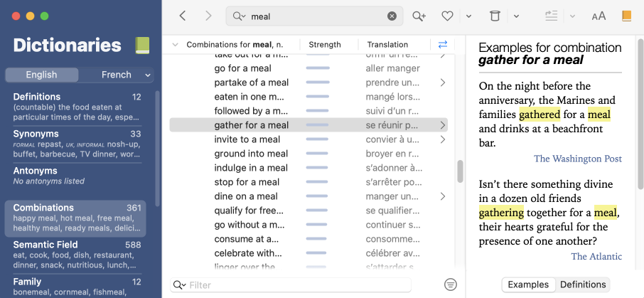Click the new search plus icon
The image size is (644, 298).
[x=419, y=16]
